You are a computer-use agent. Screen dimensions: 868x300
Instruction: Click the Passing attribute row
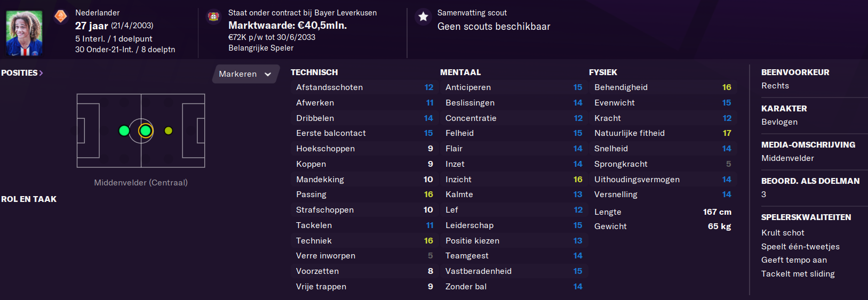coord(364,194)
